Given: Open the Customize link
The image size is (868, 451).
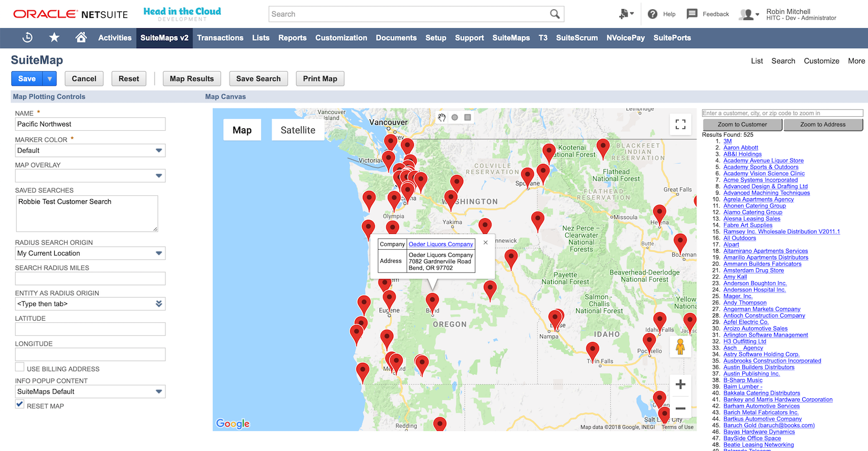Looking at the screenshot, I should (x=821, y=61).
